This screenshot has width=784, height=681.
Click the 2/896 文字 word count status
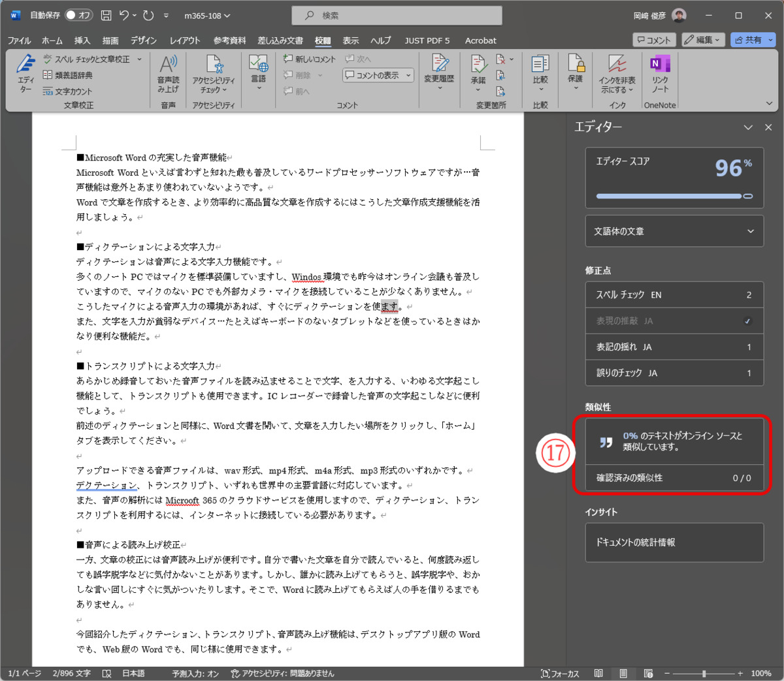[72, 673]
